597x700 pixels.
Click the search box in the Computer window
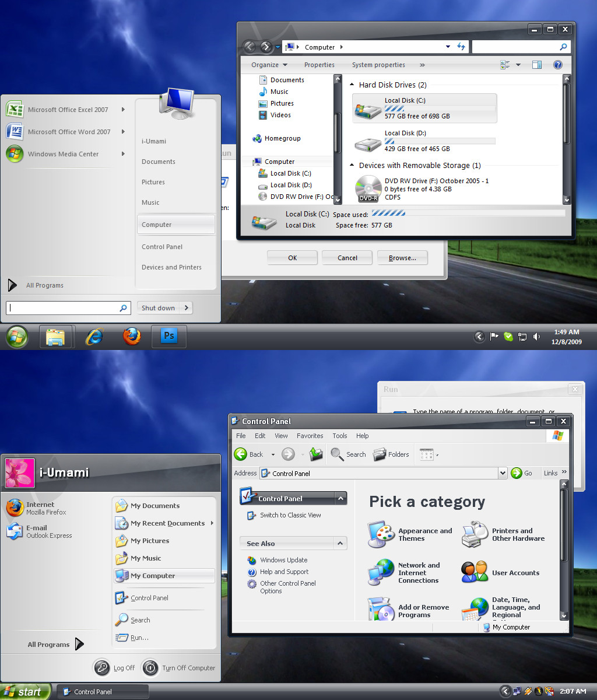(x=520, y=47)
